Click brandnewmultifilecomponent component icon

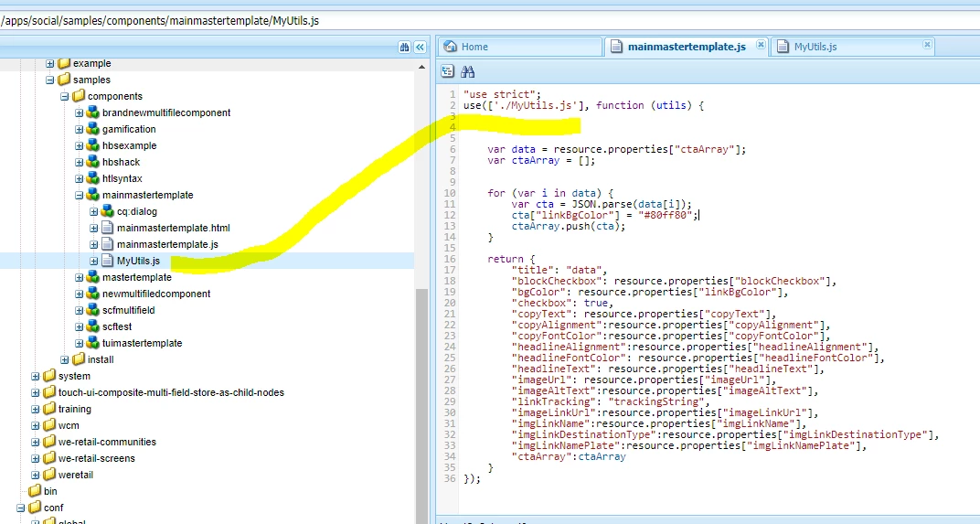[x=92, y=112]
